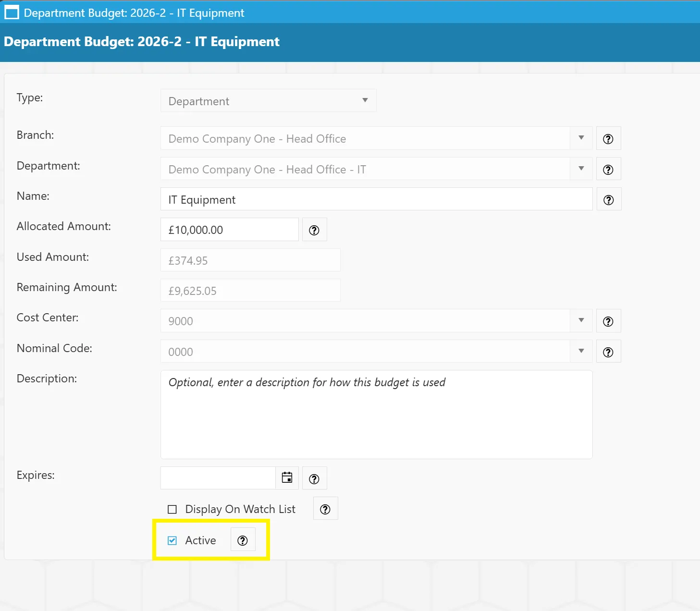Open help for Cost Center
The width and height of the screenshot is (700, 611).
pyautogui.click(x=608, y=321)
